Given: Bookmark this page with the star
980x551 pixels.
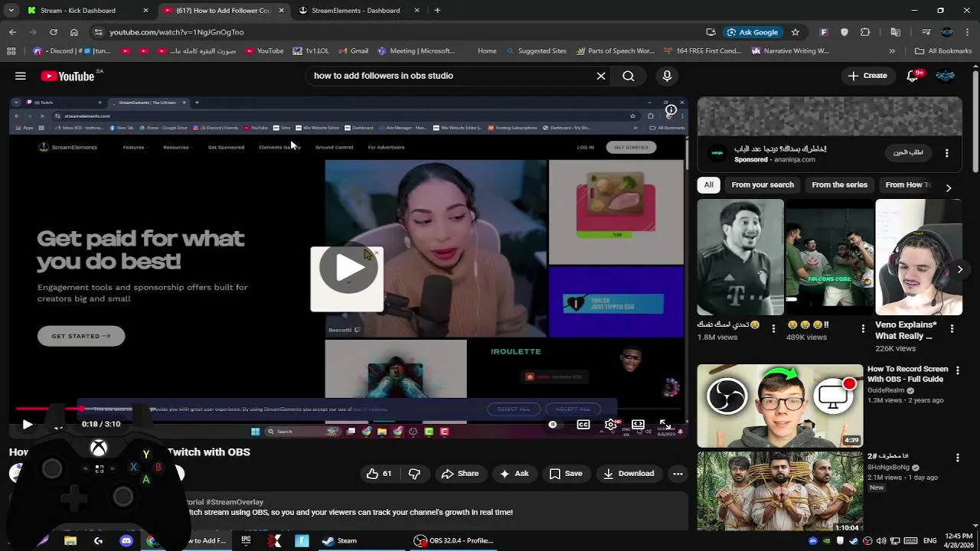Looking at the screenshot, I should [x=795, y=32].
